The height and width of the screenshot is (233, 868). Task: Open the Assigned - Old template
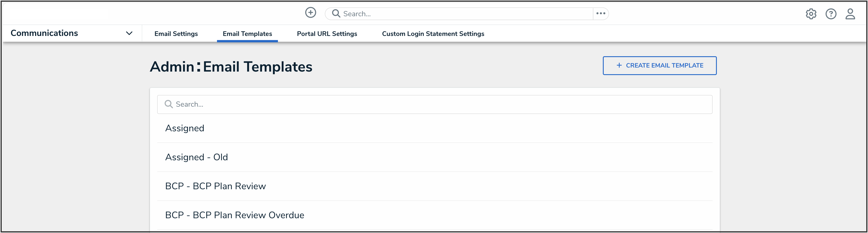pos(196,157)
